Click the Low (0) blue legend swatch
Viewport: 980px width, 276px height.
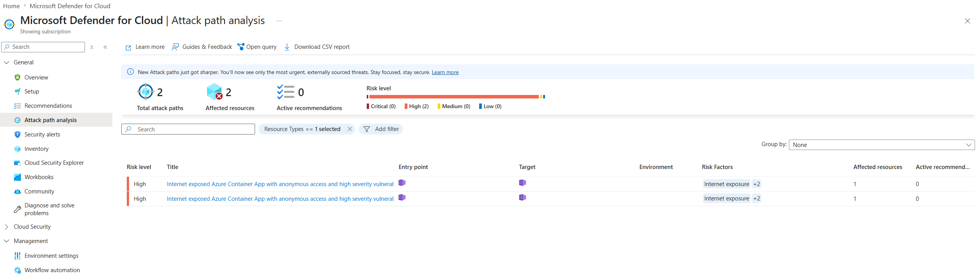[x=481, y=106]
